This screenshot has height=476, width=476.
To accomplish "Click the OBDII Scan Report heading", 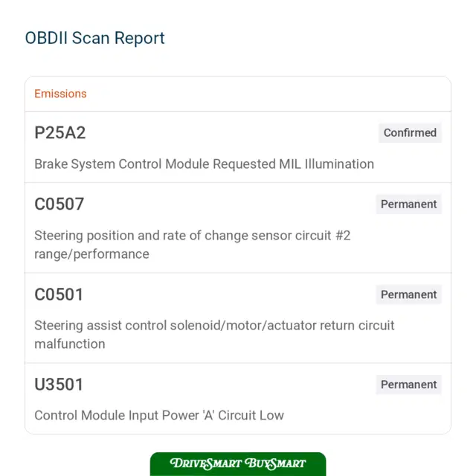I will coord(94,38).
